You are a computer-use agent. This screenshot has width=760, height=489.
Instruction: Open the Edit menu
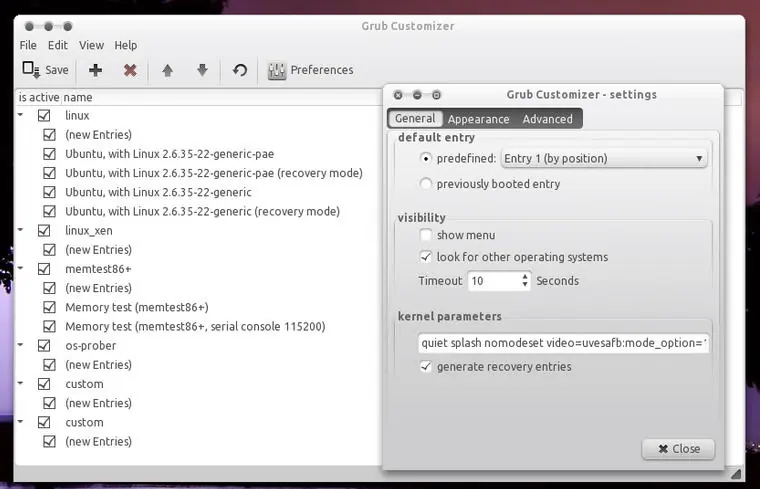(58, 45)
